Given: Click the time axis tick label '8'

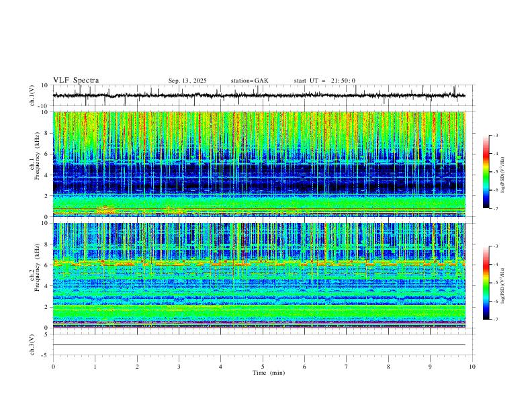Looking at the screenshot, I should pos(388,367).
